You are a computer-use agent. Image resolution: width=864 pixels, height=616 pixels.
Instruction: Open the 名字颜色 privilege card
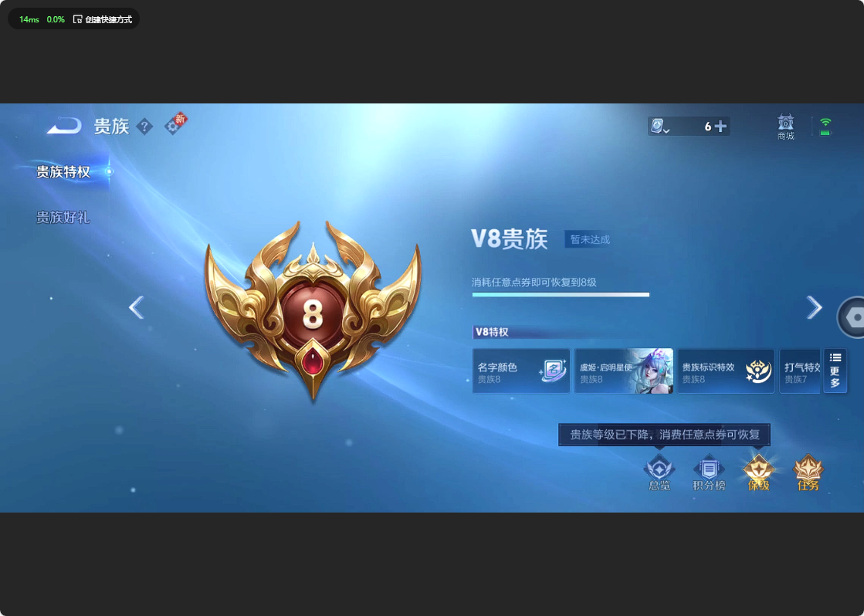click(x=520, y=371)
